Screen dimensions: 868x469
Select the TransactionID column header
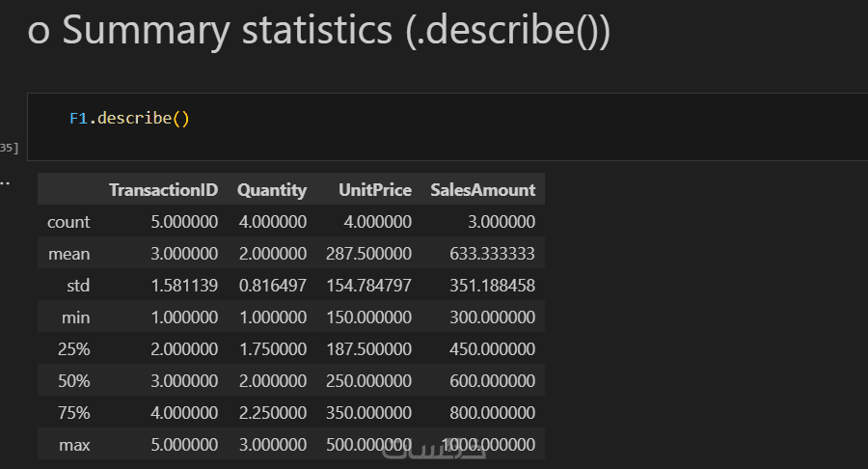163,190
